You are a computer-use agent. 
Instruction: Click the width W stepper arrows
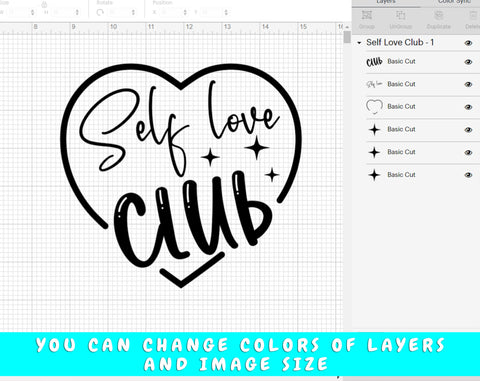tap(32, 13)
